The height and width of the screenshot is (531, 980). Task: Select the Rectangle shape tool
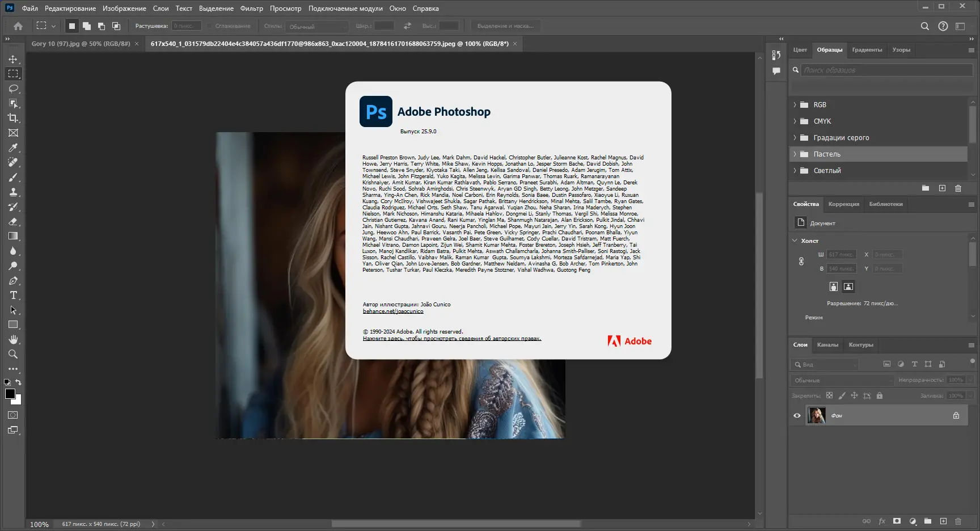pos(13,324)
